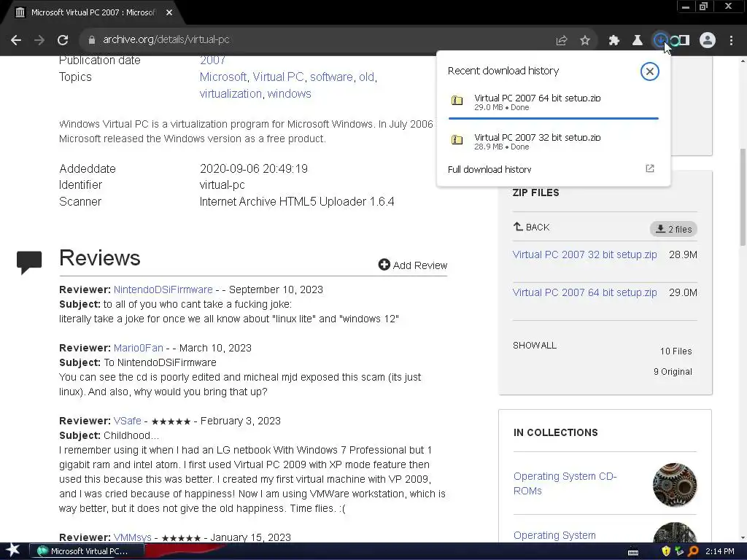The height and width of the screenshot is (560, 747).
Task: Click the green network tray icon
Action: point(679,551)
